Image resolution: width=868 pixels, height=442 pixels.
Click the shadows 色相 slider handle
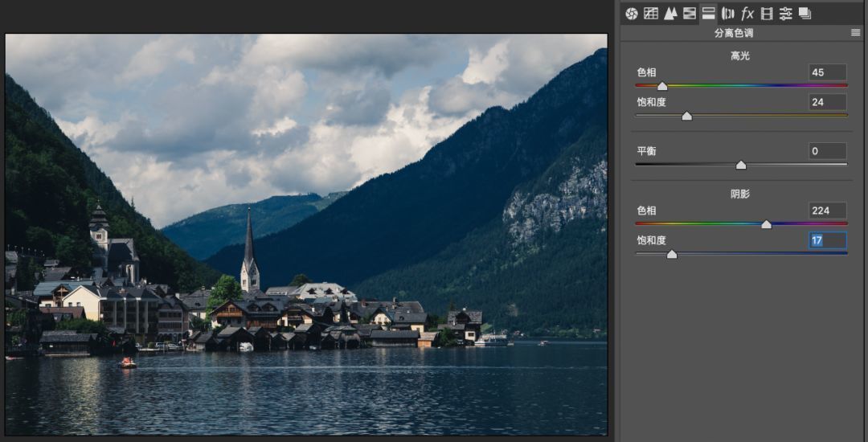pyautogui.click(x=766, y=224)
